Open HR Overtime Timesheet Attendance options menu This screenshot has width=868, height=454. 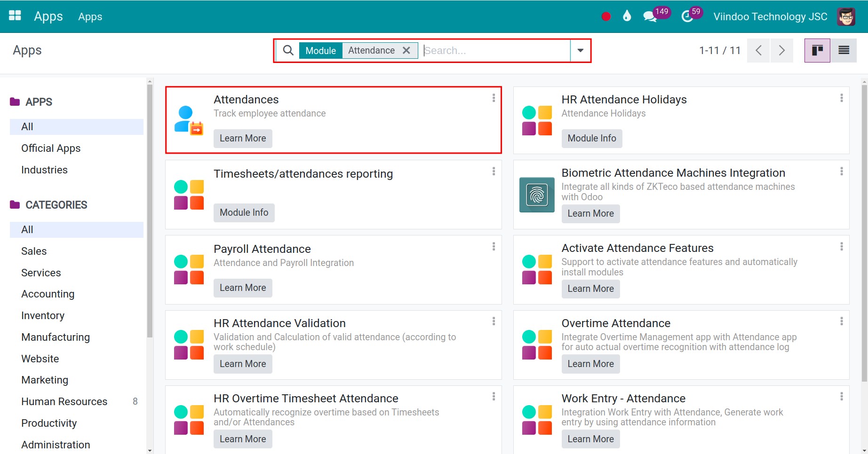pyautogui.click(x=494, y=397)
